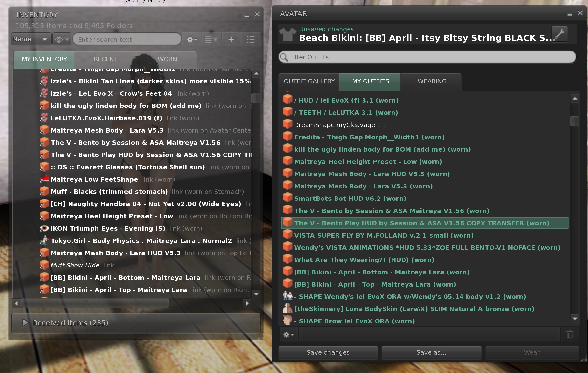Open the sort order lines dropdown
The image size is (588, 373).
pyautogui.click(x=211, y=39)
